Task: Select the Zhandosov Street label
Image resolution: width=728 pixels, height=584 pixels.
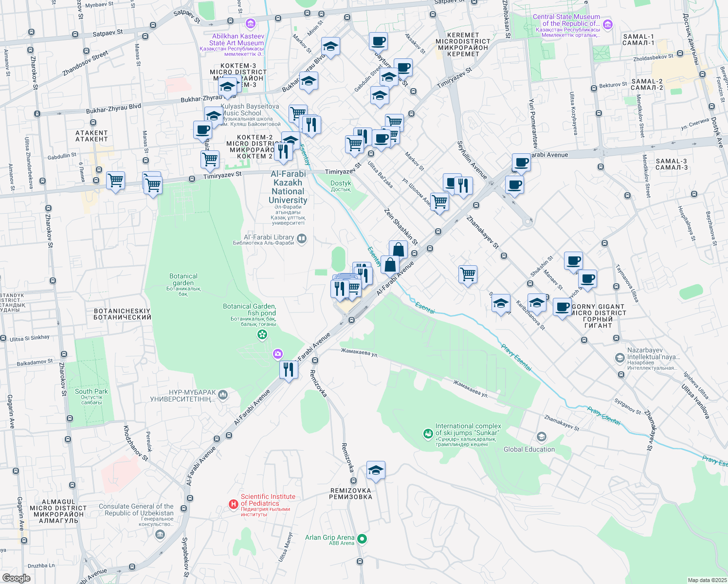Action: click(85, 63)
